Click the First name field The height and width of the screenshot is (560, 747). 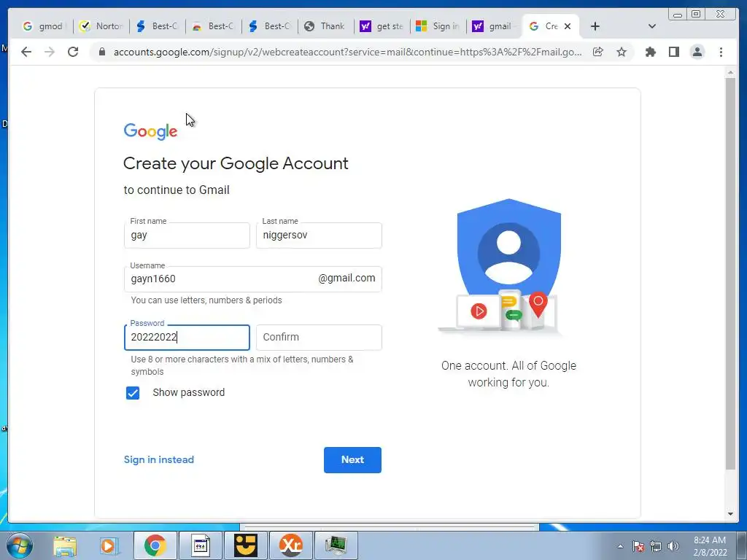[187, 236]
